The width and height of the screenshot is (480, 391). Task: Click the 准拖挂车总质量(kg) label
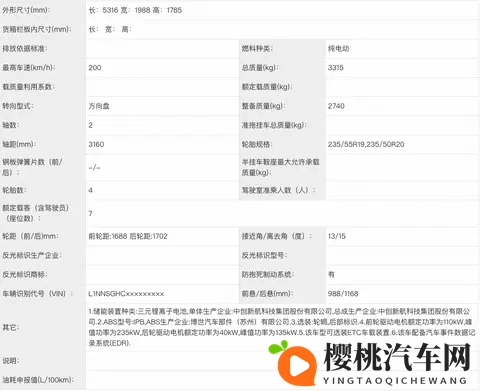click(x=274, y=125)
